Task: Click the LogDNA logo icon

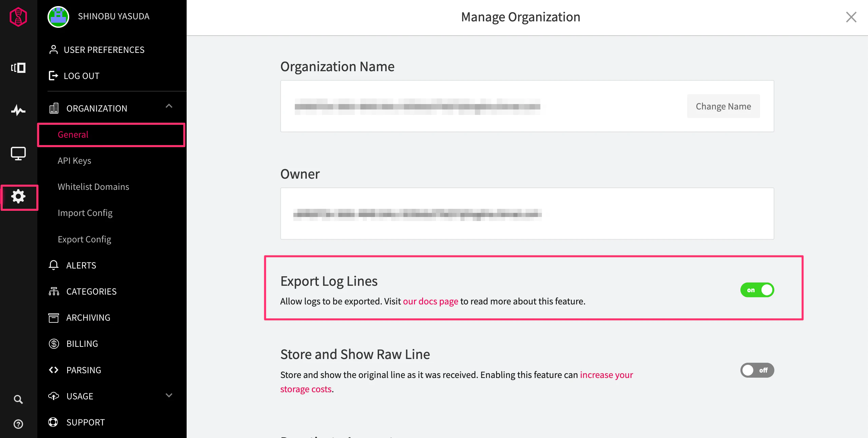Action: click(x=18, y=17)
